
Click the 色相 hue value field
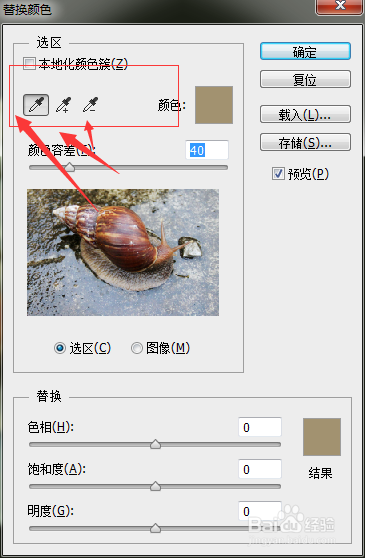point(260,427)
